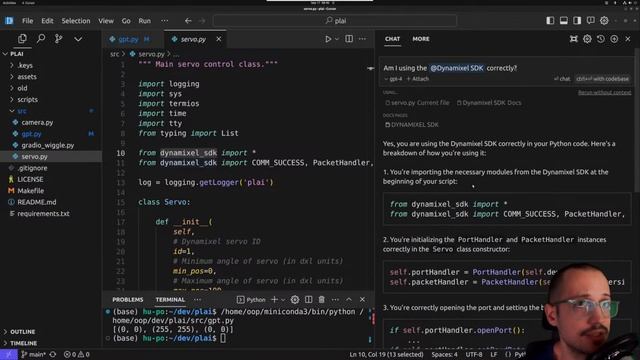Navigate back with the left arrow
This screenshot has height=360, width=640.
pyautogui.click(x=188, y=20)
